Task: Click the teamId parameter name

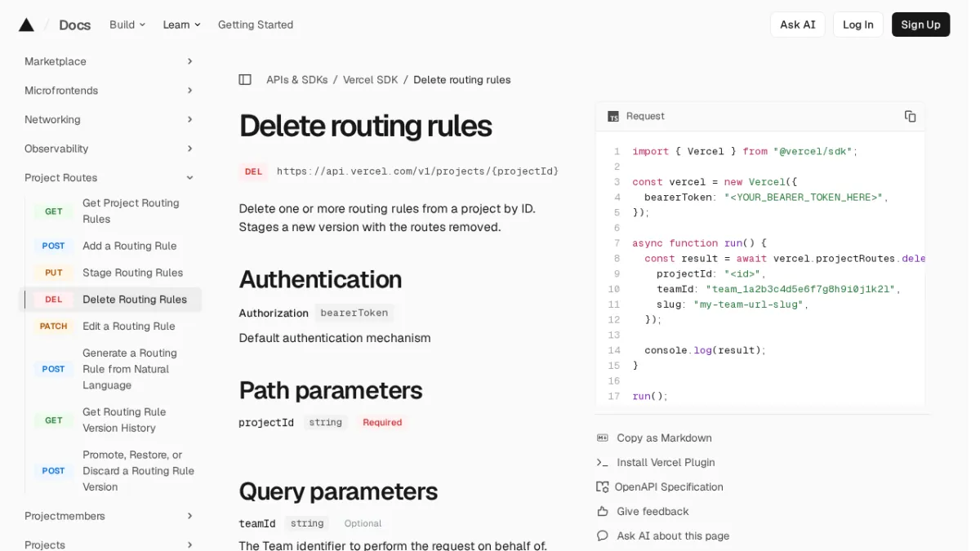Action: click(x=256, y=524)
